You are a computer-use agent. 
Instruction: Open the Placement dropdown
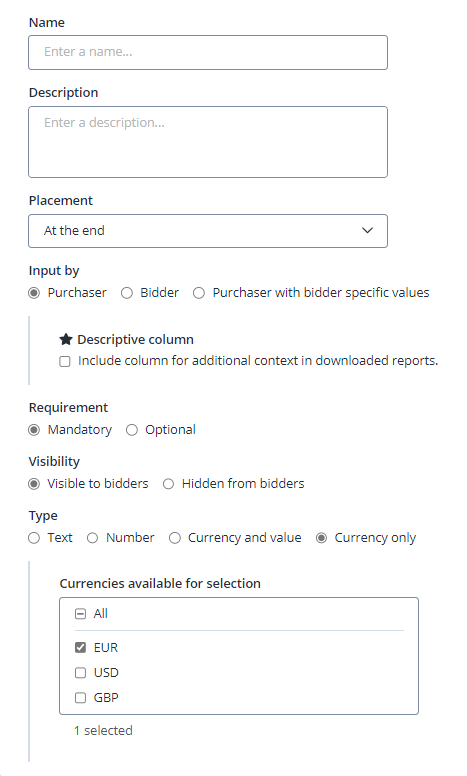click(208, 231)
